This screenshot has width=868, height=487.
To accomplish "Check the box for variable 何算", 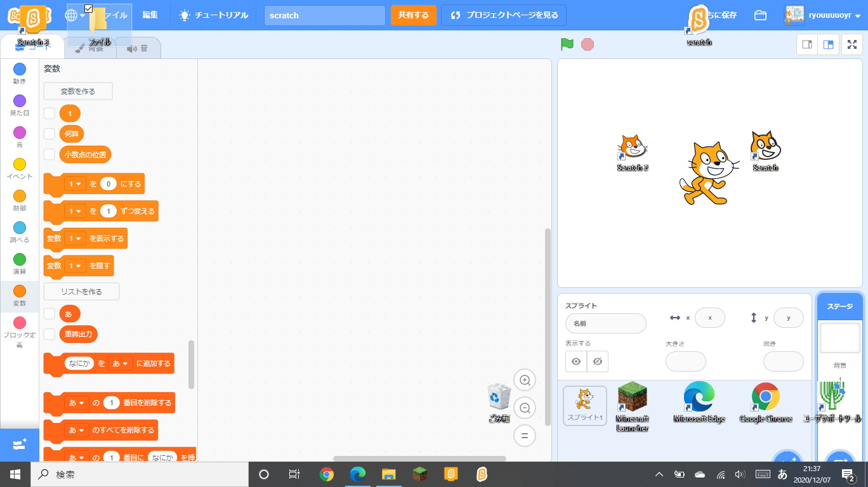I will (49, 134).
